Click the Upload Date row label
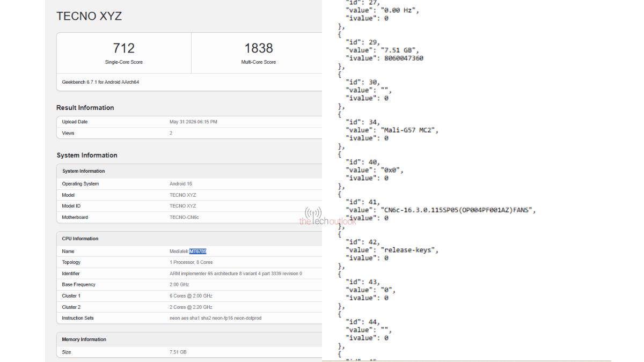Screen dimensions: 644x362 tap(75, 122)
